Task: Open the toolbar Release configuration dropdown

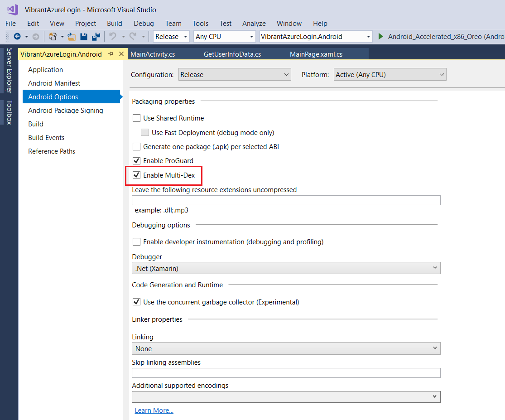Action: [x=171, y=36]
